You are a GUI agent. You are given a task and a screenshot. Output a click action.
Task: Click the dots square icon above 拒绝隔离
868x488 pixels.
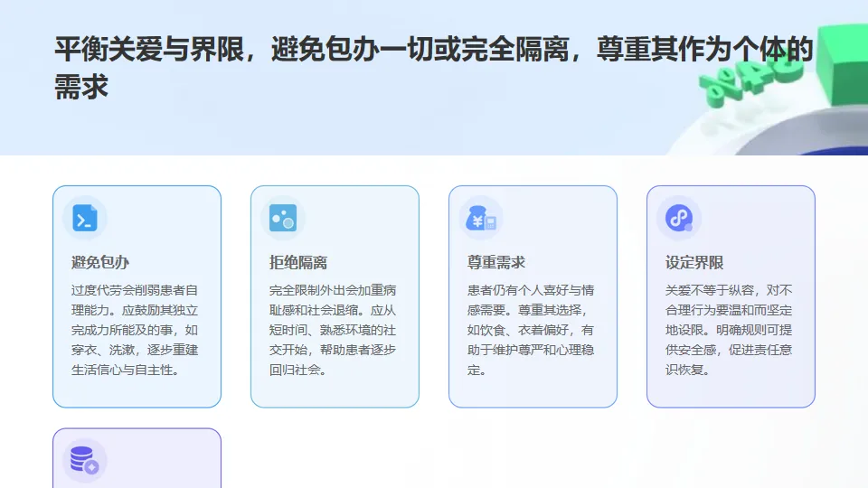(x=283, y=218)
